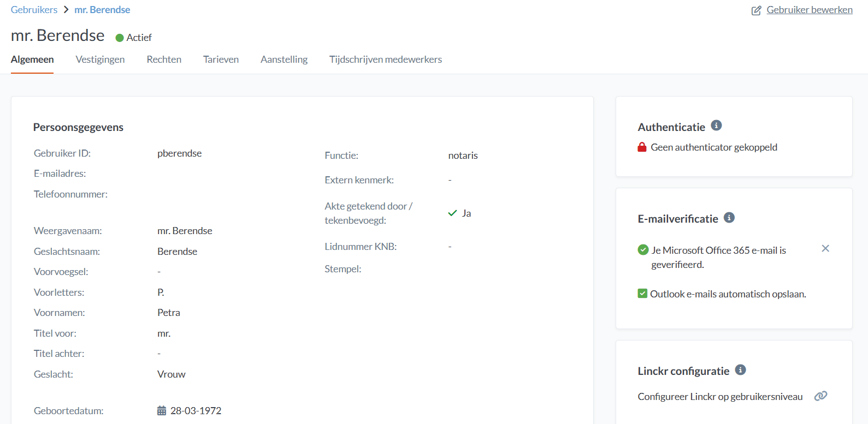Click the breadcrumb chevron after Gebruikers

[66, 10]
